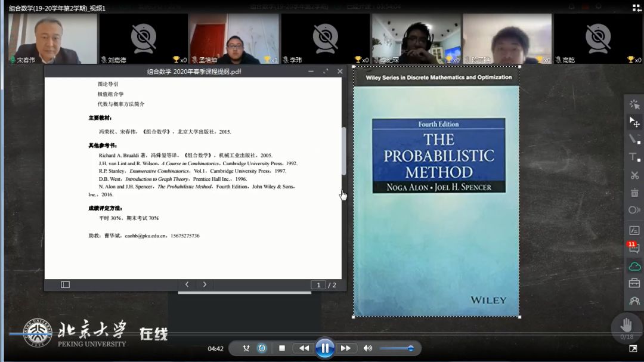Click the pop-out icon at bottom right

pyautogui.click(x=633, y=348)
